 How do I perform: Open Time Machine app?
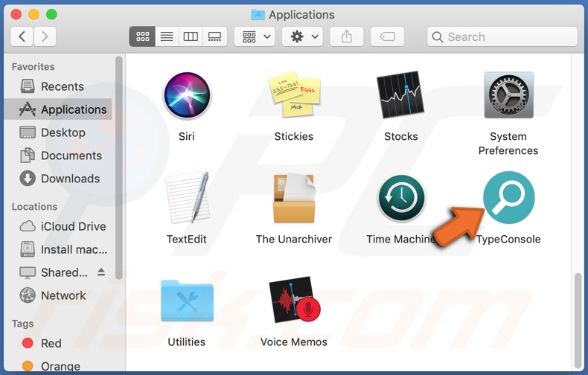coord(400,199)
